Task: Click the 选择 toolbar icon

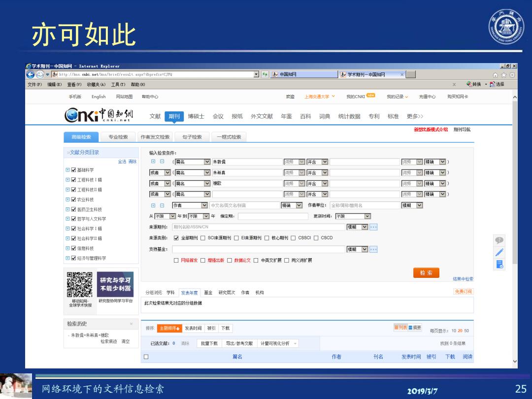Action: [497, 84]
